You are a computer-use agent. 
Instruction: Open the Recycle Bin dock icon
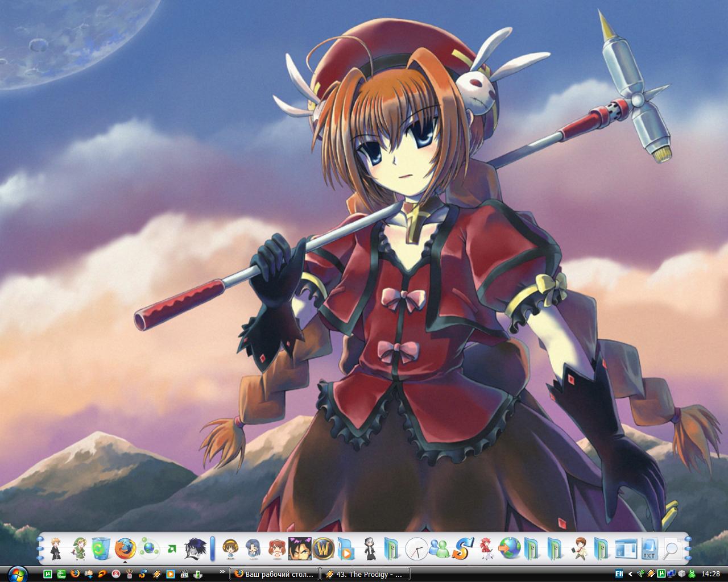tap(101, 548)
